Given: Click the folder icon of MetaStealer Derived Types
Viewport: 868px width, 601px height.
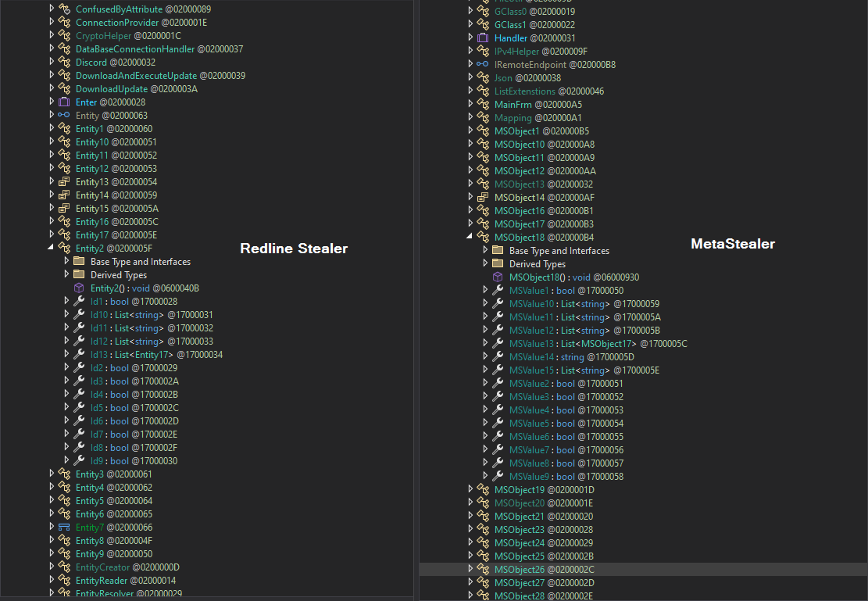Looking at the screenshot, I should click(x=498, y=263).
